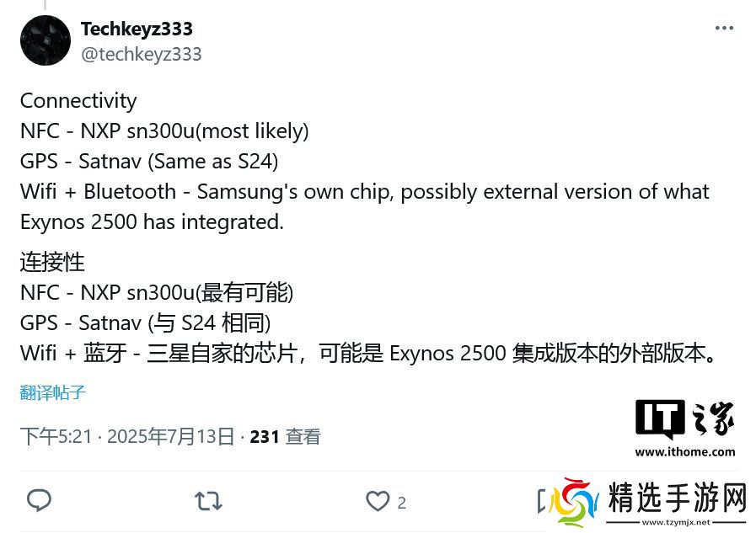
Task: Click the IT之家 logo watermark
Action: click(685, 418)
